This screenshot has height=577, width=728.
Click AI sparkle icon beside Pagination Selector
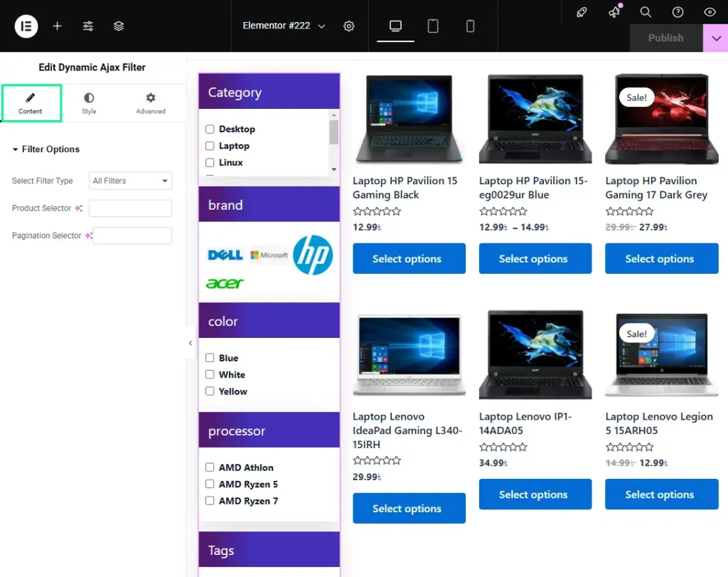coord(89,235)
